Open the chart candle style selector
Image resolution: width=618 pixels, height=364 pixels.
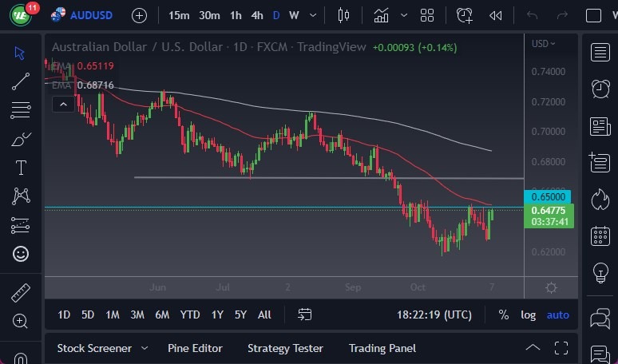[x=344, y=15]
